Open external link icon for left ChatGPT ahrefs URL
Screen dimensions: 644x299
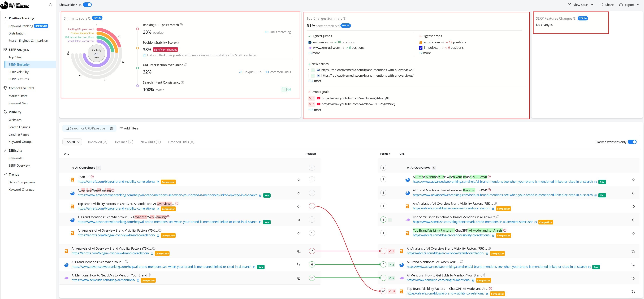click(x=158, y=182)
